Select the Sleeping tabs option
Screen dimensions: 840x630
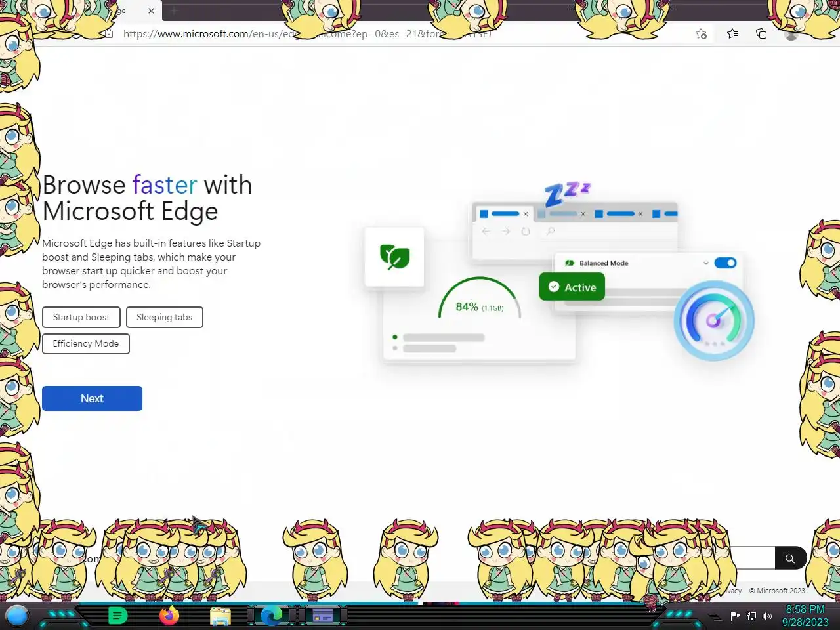(164, 317)
